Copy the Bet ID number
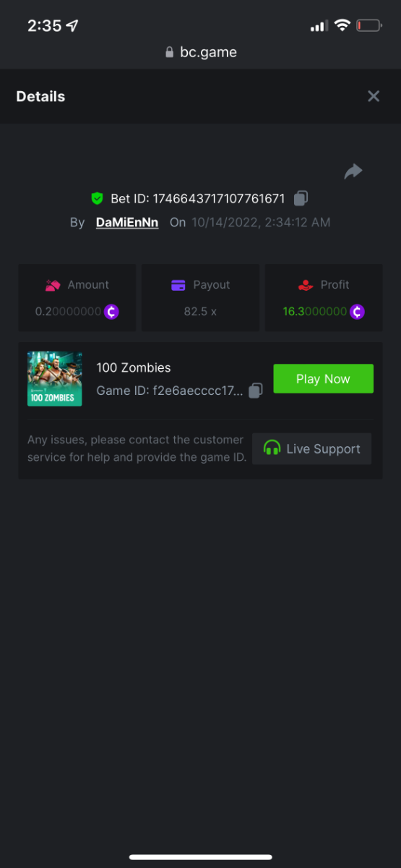The width and height of the screenshot is (401, 868). pos(301,198)
